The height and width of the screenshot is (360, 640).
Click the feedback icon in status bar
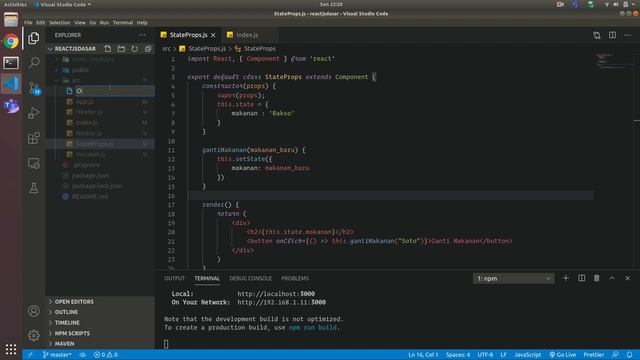[615, 354]
